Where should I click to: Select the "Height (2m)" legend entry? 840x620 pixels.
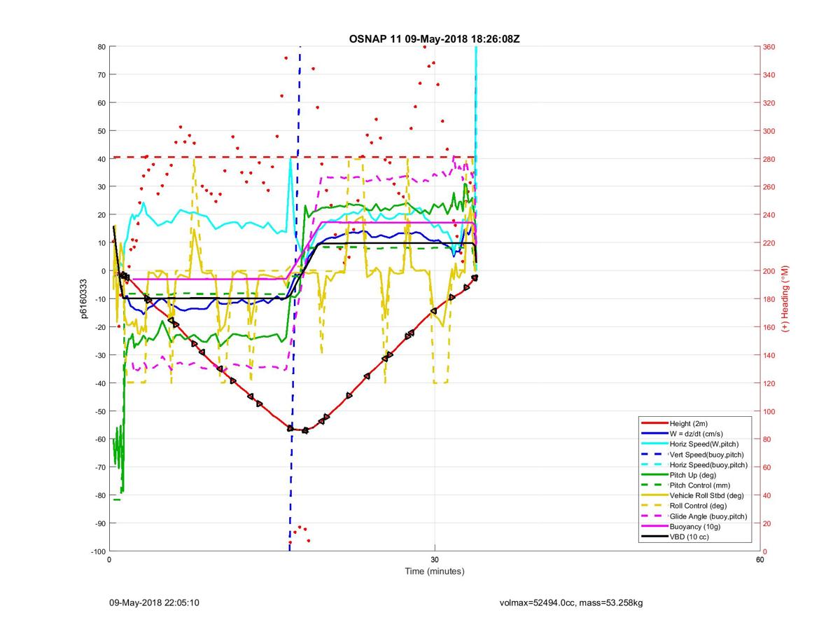coord(689,424)
